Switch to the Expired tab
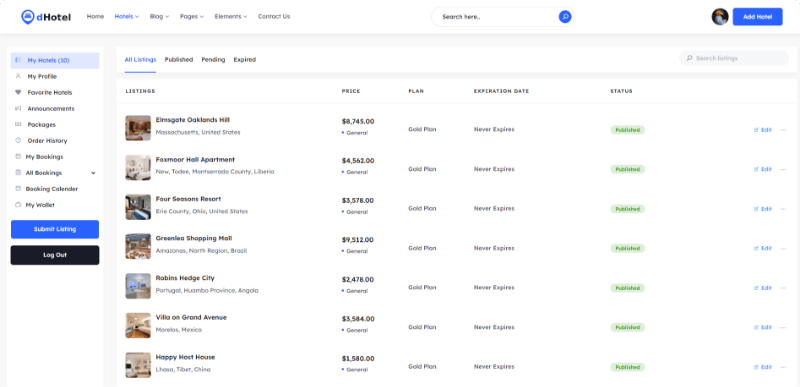 (245, 60)
